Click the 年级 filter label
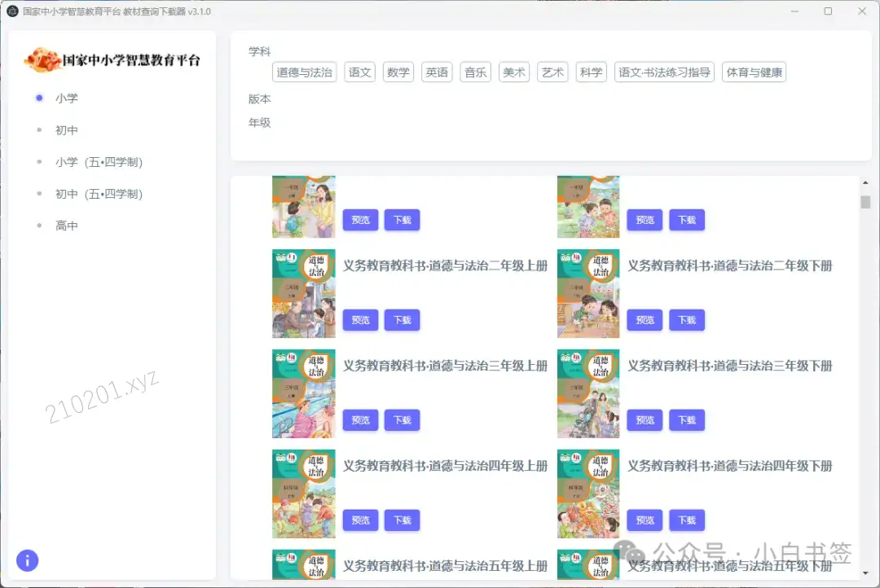Screen dimensions: 880x588 [259, 122]
